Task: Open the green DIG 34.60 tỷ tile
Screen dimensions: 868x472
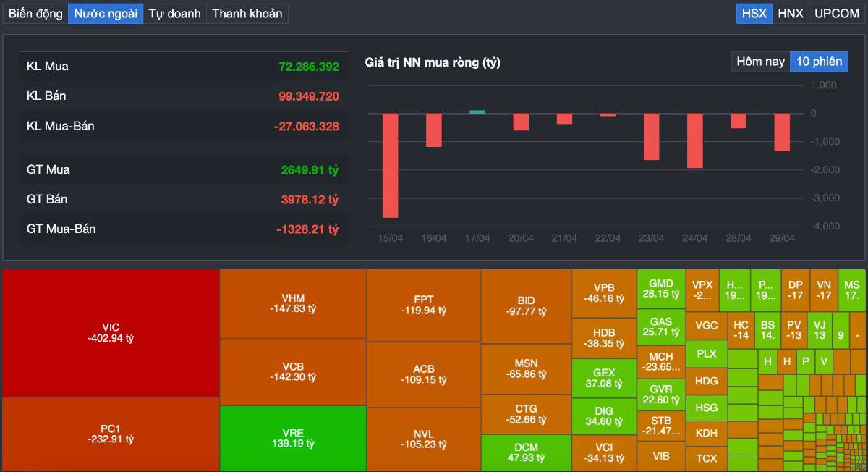Action: point(604,416)
